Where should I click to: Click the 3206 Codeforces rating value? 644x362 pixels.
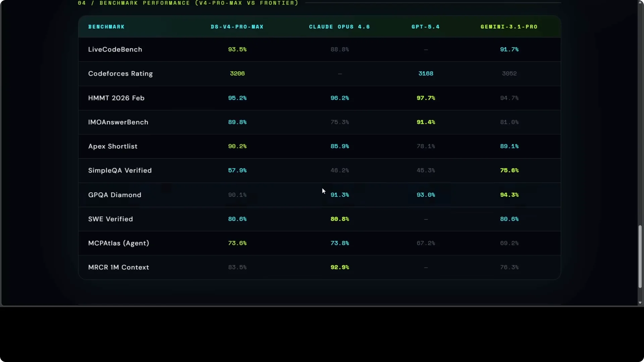(x=237, y=73)
